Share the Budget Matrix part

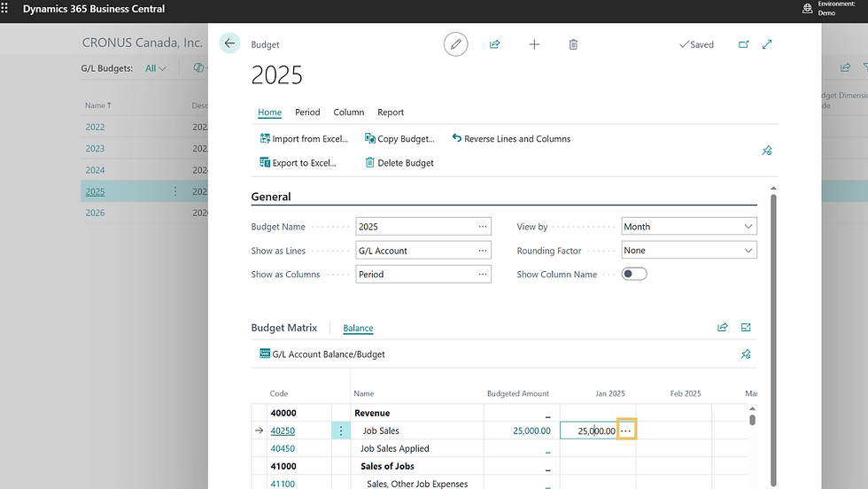[x=723, y=327]
